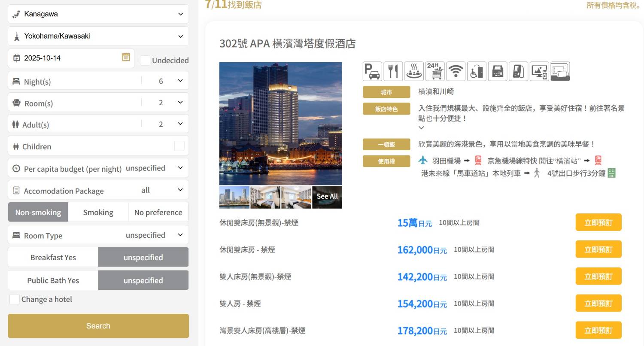Click the bed with pillows icon
Screen dimensions: 644x346
click(x=560, y=71)
